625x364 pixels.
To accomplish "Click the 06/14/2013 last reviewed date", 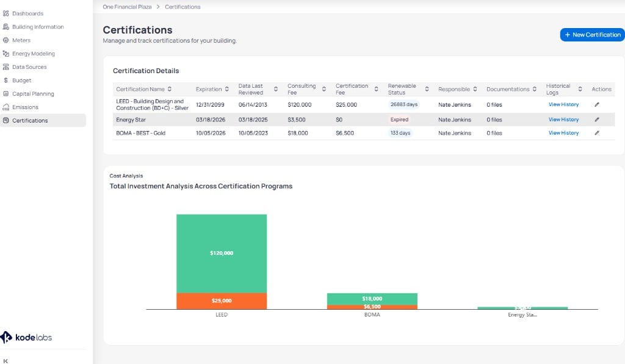I will point(253,105).
